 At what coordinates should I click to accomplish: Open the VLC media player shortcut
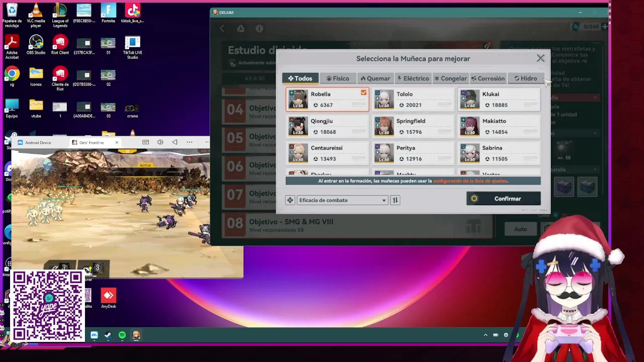coord(36,14)
